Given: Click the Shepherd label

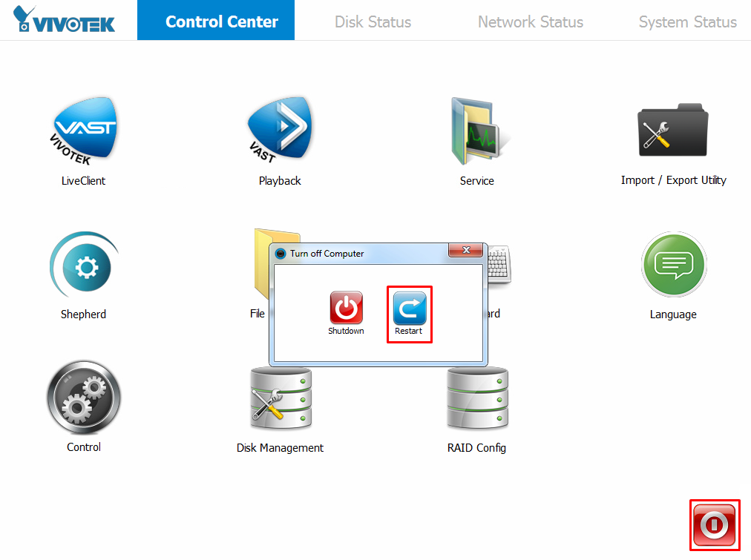Looking at the screenshot, I should tap(83, 314).
